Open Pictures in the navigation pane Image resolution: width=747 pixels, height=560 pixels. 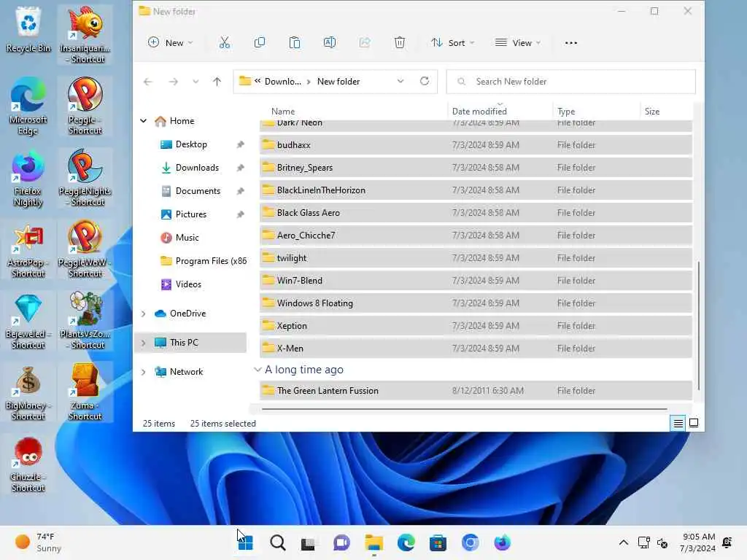[191, 214]
